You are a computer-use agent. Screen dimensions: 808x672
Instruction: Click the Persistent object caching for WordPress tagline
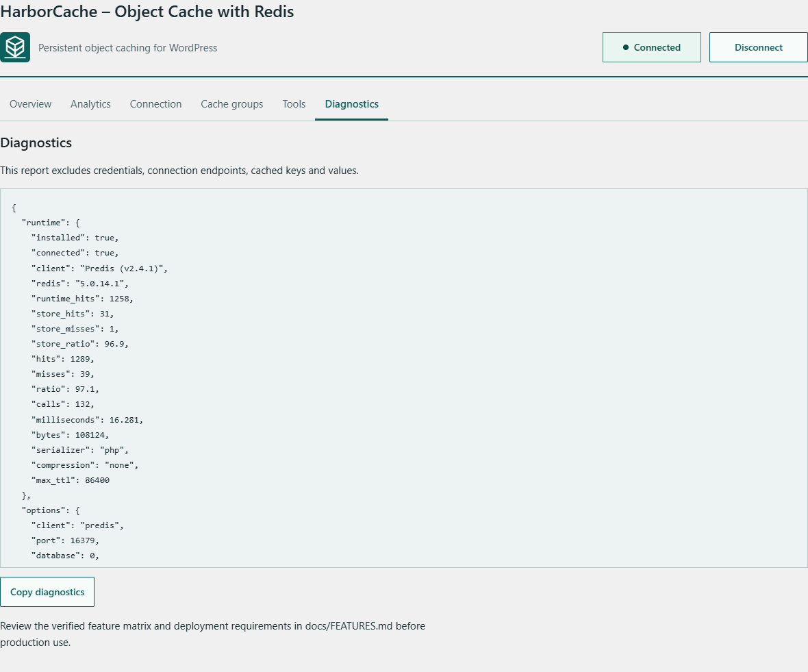[x=128, y=48]
